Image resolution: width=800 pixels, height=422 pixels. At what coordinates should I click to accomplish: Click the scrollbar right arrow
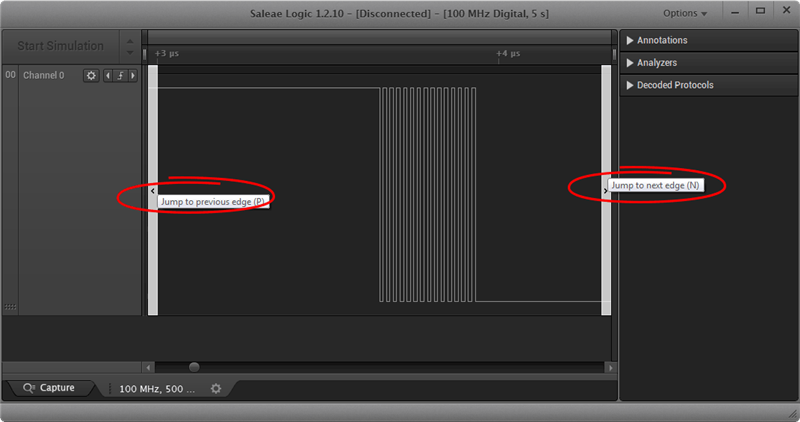610,367
